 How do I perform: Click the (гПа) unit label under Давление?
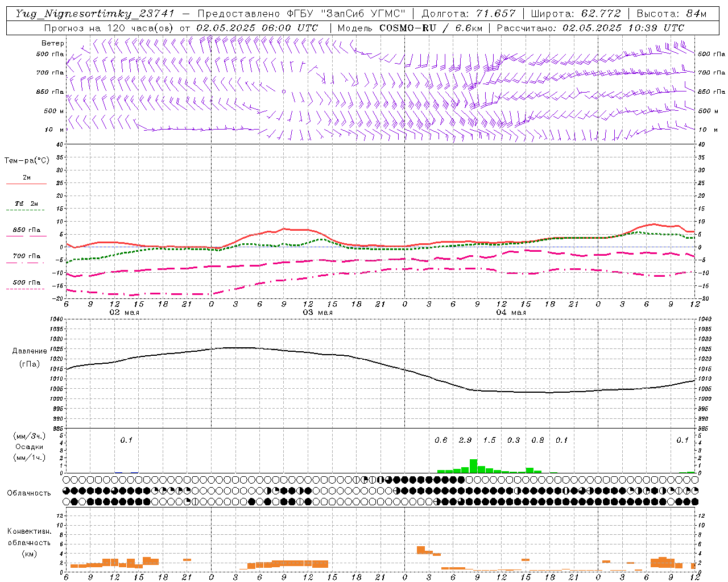tap(30, 364)
